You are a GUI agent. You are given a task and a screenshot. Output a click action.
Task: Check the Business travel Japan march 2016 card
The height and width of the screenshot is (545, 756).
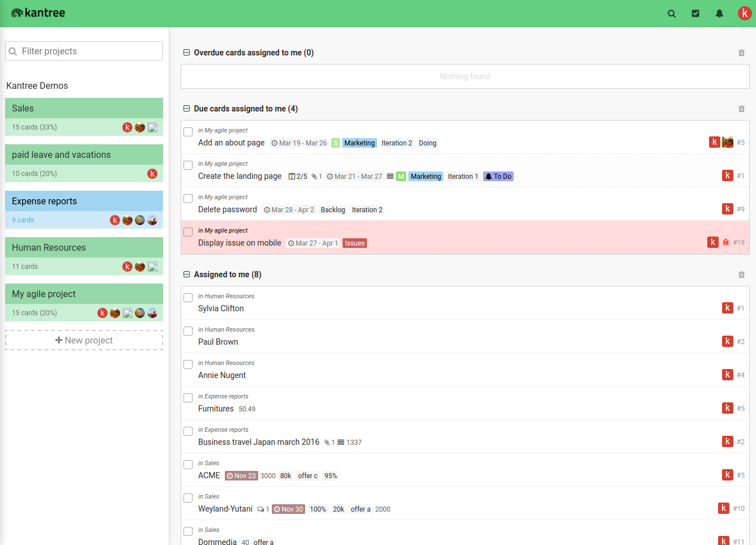coord(188,431)
